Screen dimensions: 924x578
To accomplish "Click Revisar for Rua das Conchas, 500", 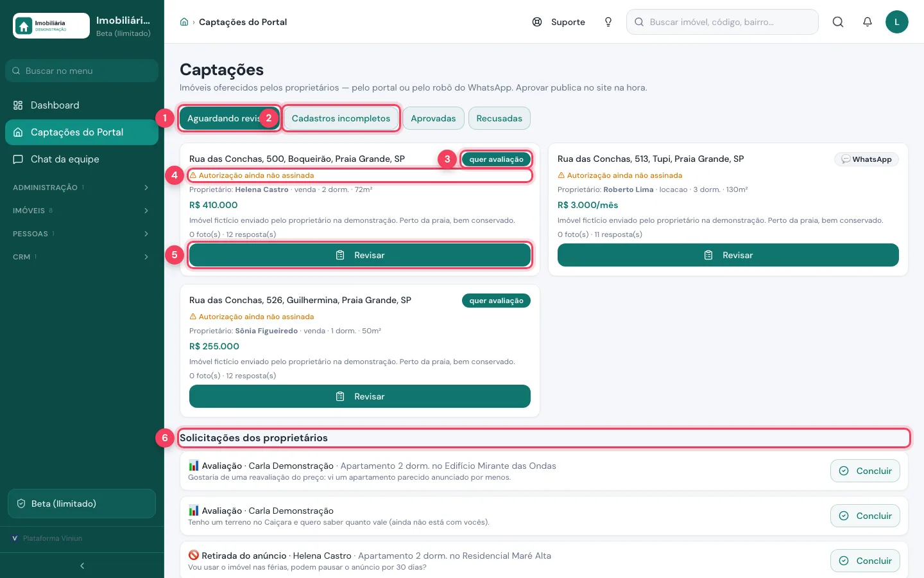I will [360, 255].
